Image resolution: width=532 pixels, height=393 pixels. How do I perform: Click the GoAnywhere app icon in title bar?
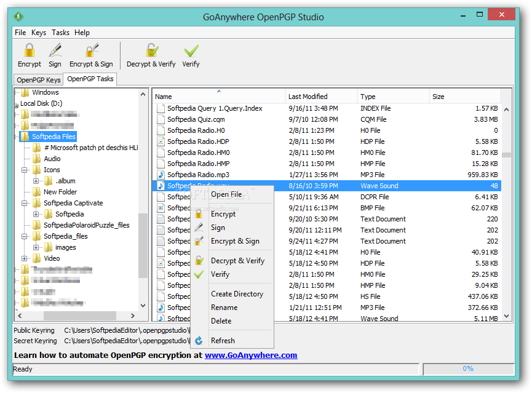point(18,16)
